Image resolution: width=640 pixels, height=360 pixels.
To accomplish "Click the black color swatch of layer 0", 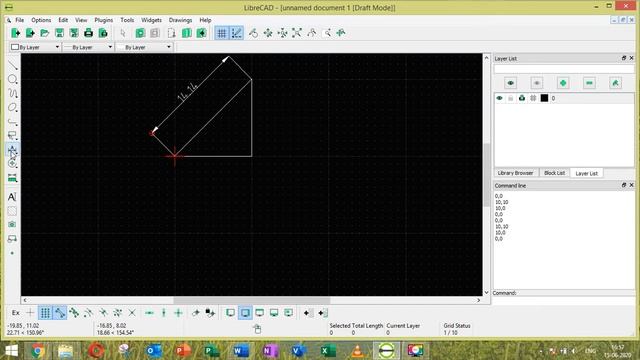I will (x=544, y=98).
